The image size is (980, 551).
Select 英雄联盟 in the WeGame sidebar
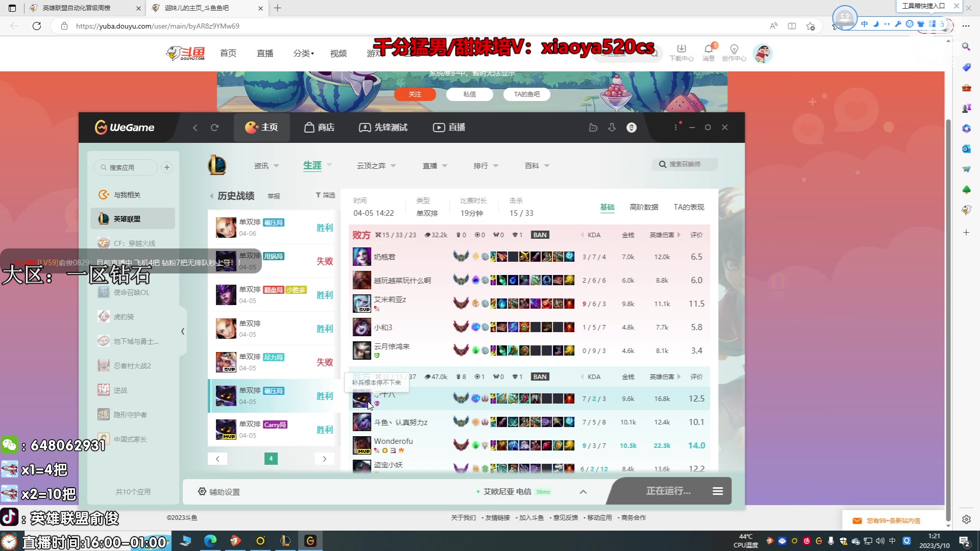(x=133, y=219)
